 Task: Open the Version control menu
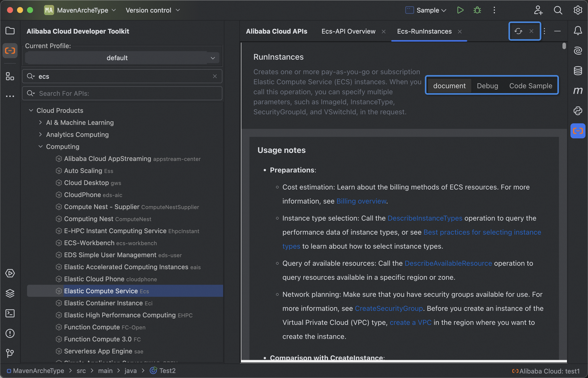153,10
